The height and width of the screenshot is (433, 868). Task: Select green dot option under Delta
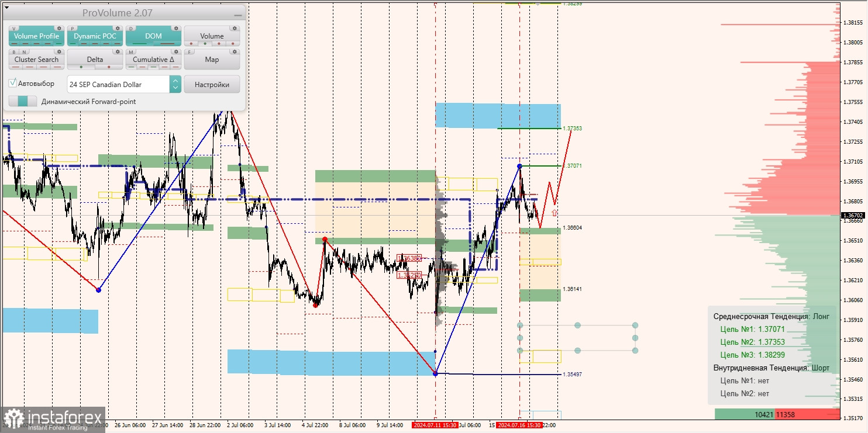[81, 67]
